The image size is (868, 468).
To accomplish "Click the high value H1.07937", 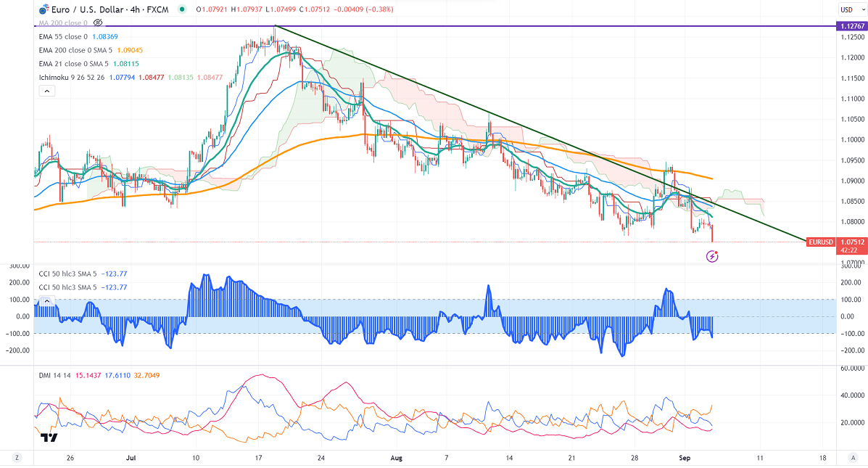I will click(247, 9).
